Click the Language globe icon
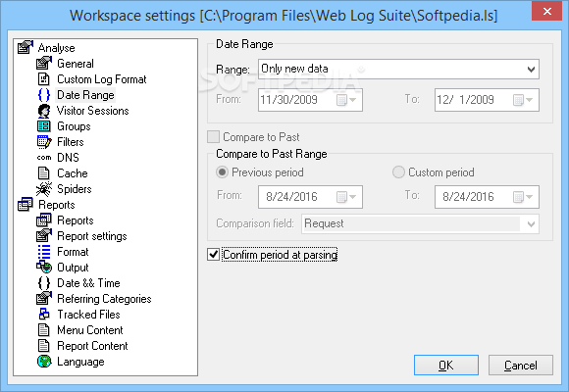 44,362
